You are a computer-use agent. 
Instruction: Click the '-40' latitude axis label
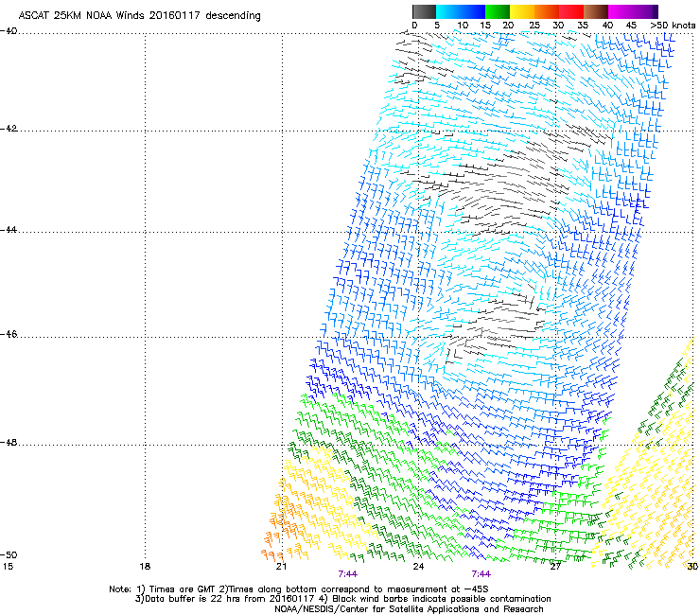click(9, 31)
